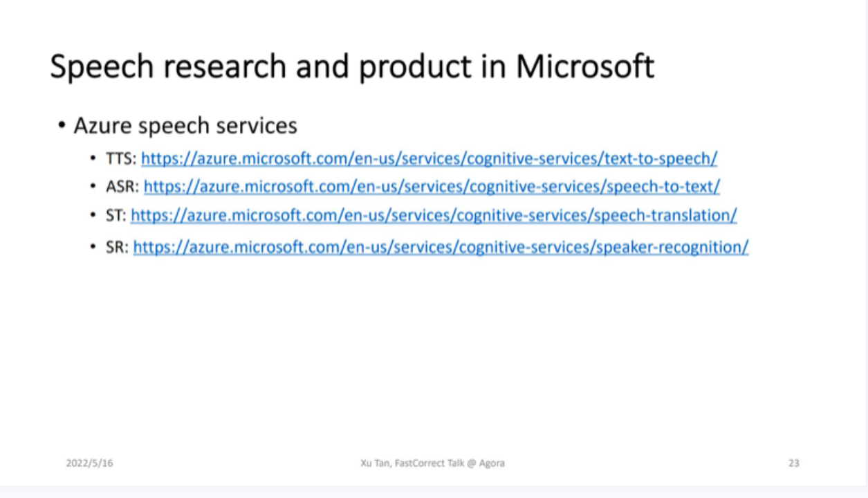Click slide number 23 in the footer
Viewport: 868px width, 498px height.
pos(793,463)
